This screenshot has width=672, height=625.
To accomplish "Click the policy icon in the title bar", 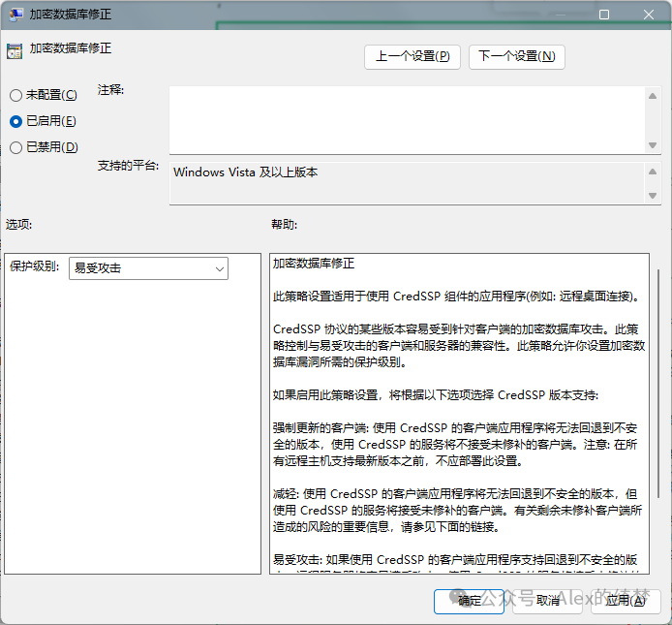I will pyautogui.click(x=15, y=16).
